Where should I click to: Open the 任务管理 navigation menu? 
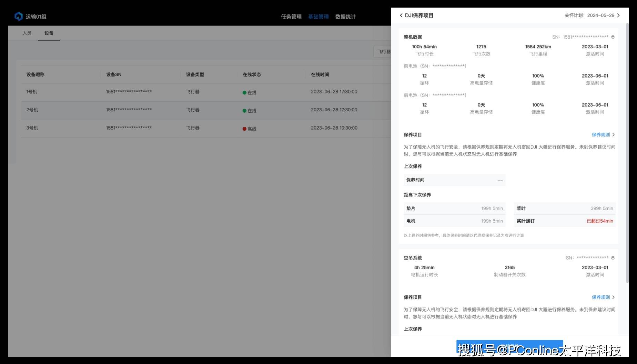point(291,17)
